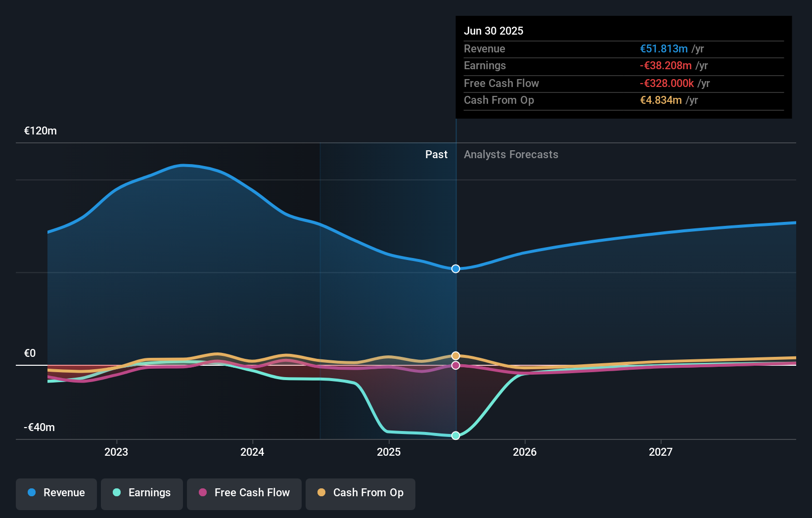Click the Past section label
This screenshot has width=812, height=518.
coord(436,155)
